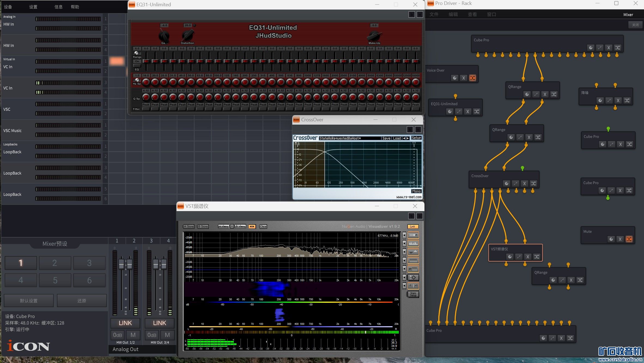
Task: Click the next preset arrow in CrossOver
Action: point(408,138)
